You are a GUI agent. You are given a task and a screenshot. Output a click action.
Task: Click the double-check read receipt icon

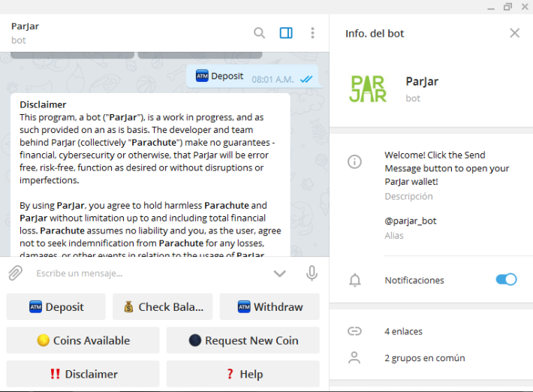pyautogui.click(x=306, y=79)
